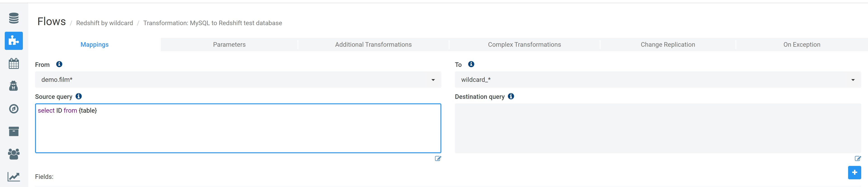Open the Source query expanded editor icon
Viewport: 868px width, 187px height.
[x=438, y=158]
